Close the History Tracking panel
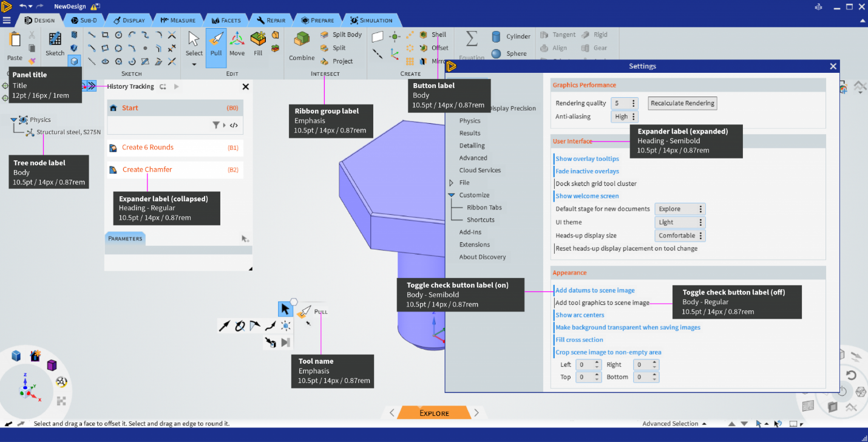 pos(246,87)
